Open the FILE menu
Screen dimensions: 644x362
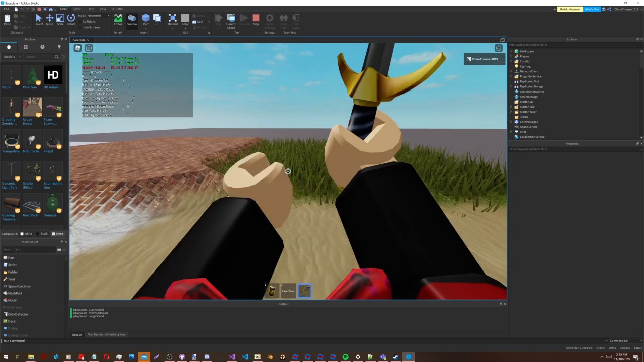click(x=7, y=9)
